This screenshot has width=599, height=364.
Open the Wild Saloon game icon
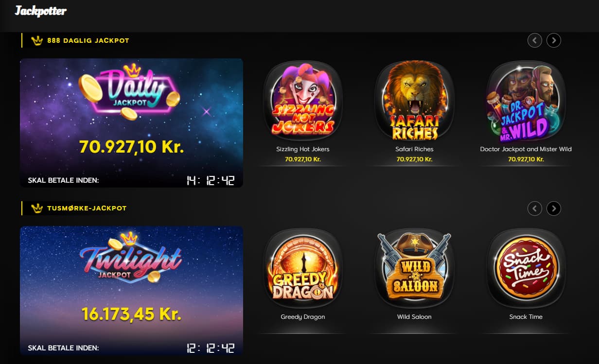414,269
